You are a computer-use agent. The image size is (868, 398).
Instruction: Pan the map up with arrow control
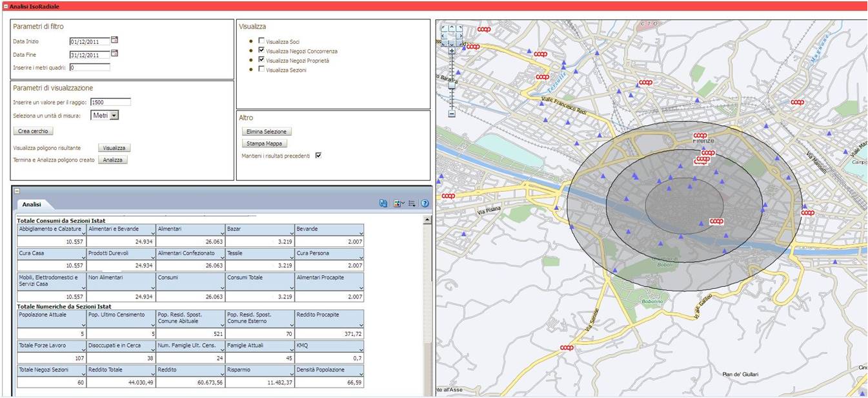click(451, 28)
